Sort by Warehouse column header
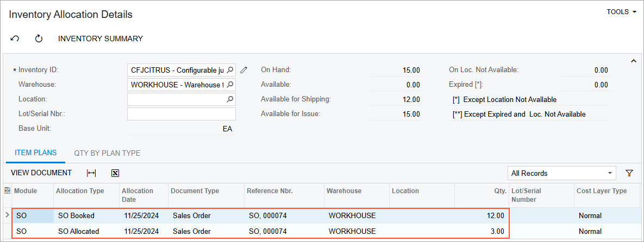Viewport: 644px width, 242px height. tap(357, 195)
